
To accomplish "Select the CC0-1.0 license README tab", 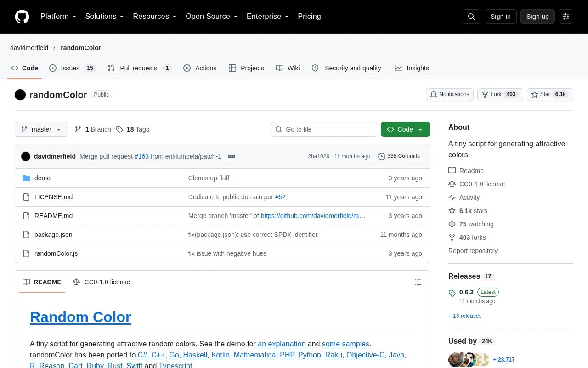I will pyautogui.click(x=102, y=282).
